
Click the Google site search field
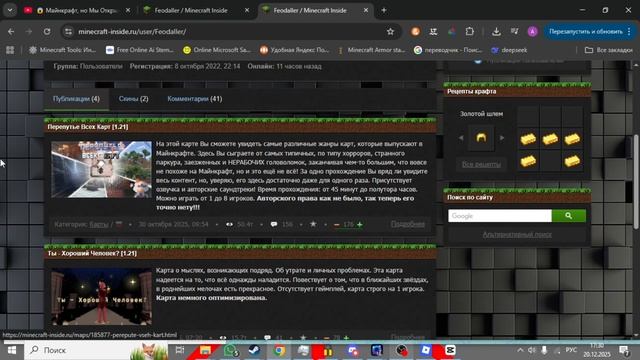[x=500, y=216]
